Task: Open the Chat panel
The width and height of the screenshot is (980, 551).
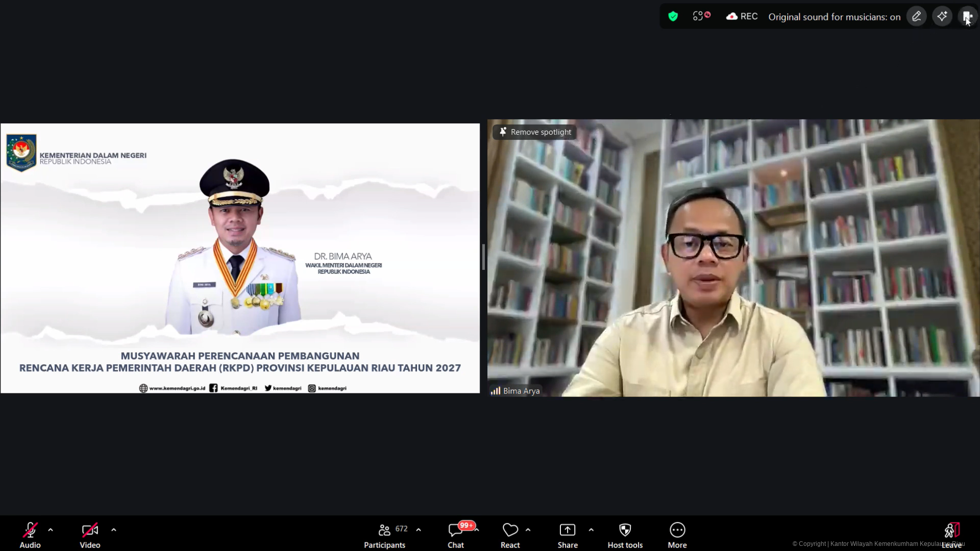Action: 455,531
